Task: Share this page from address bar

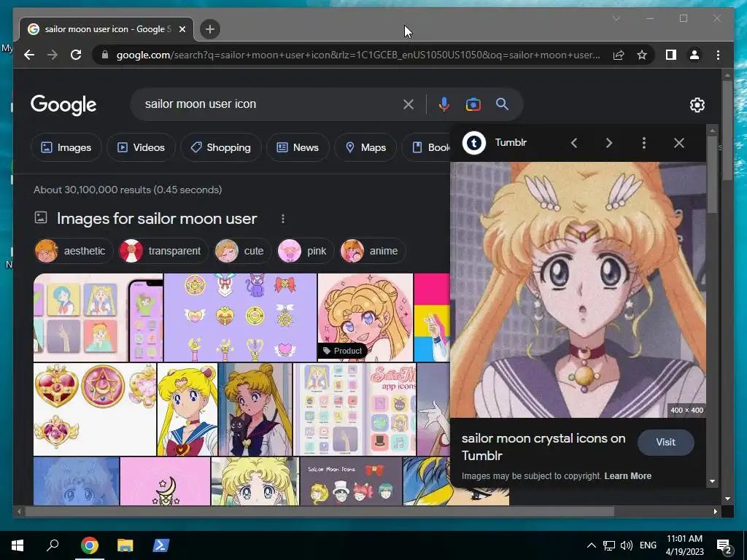Action: (x=619, y=55)
